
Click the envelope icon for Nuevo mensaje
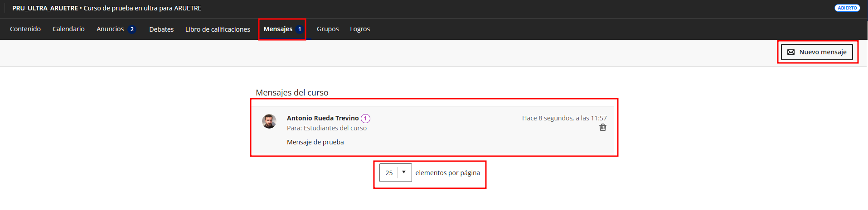(791, 52)
